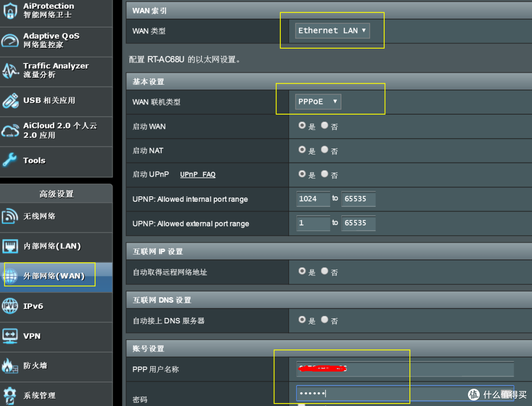Open AiProtection 智能网络卫士 panel
Screen dimensions: 532x406
(x=48, y=11)
